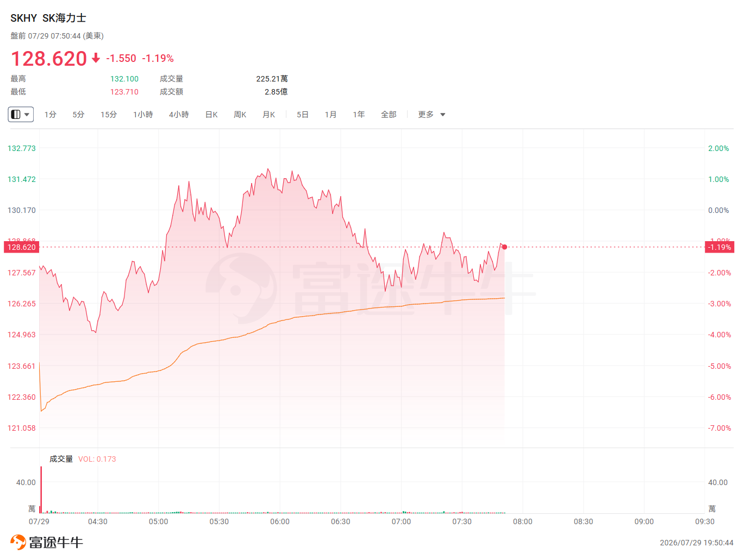The width and height of the screenshot is (744, 560).
Task: Click the percent change -1.19% in header
Action: (x=158, y=59)
